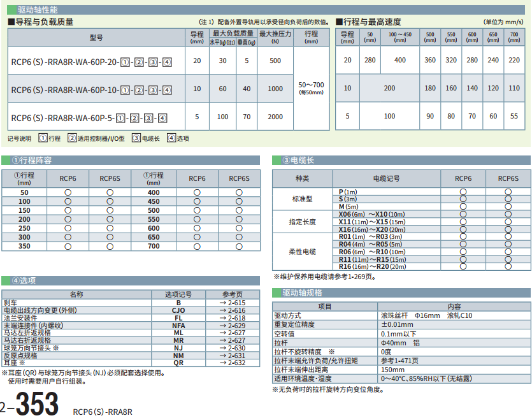
Task: Select the "滚珠丝杆 Φ16mm 滚轧C10" spec value
Action: tap(426, 315)
